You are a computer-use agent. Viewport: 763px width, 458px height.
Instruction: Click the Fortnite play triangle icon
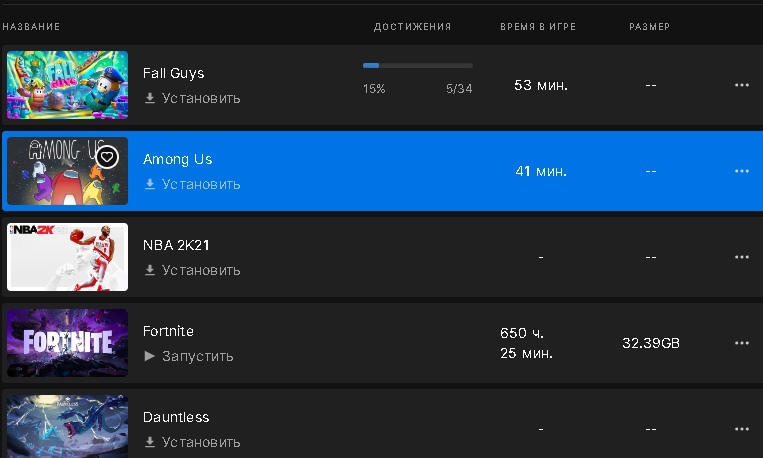pyautogui.click(x=150, y=356)
